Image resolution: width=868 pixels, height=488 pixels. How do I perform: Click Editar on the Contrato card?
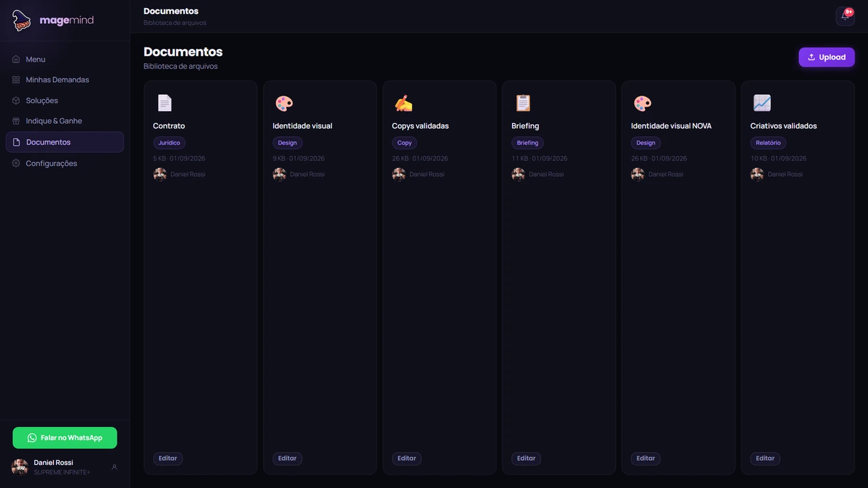[x=167, y=459]
